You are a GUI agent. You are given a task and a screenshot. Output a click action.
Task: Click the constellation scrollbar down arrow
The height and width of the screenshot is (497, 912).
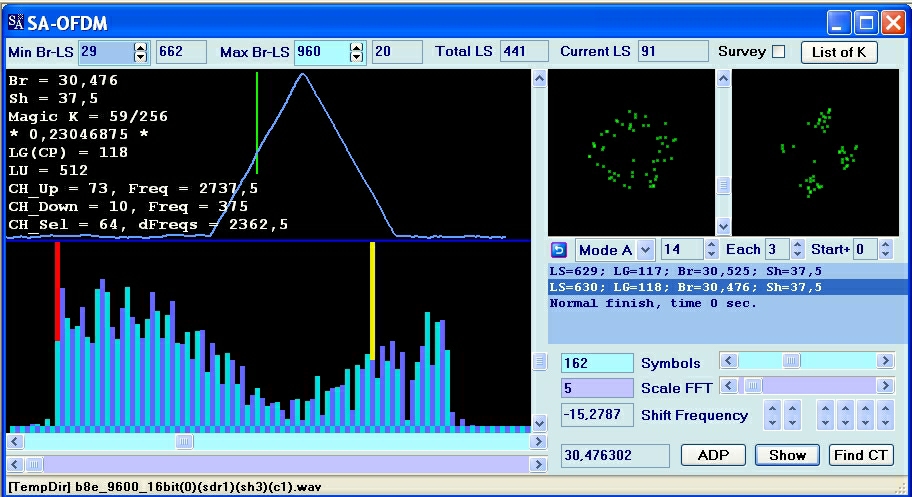point(723,226)
